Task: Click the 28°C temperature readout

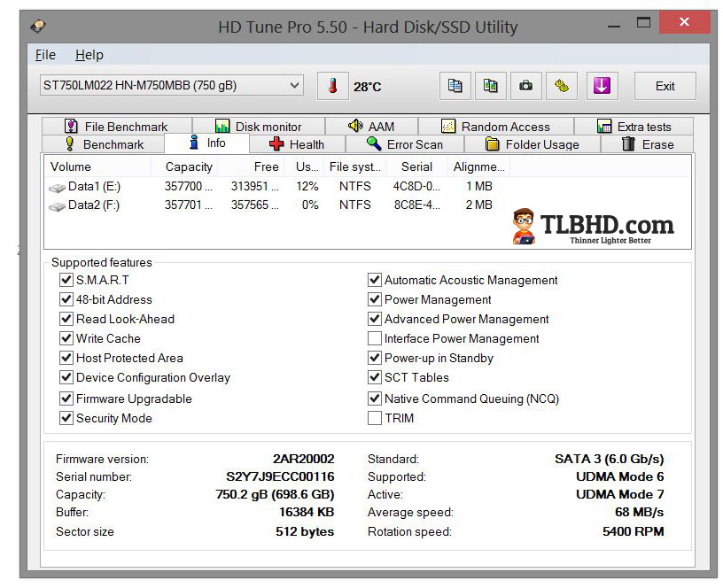Action: point(368,87)
